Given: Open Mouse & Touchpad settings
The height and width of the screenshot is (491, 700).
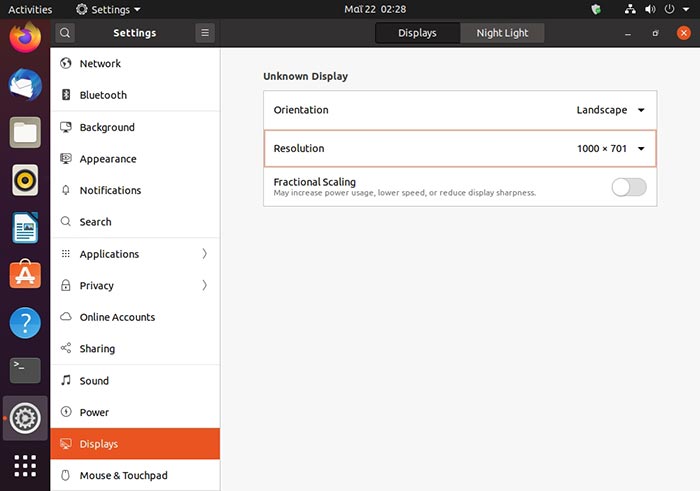Looking at the screenshot, I should point(135,475).
